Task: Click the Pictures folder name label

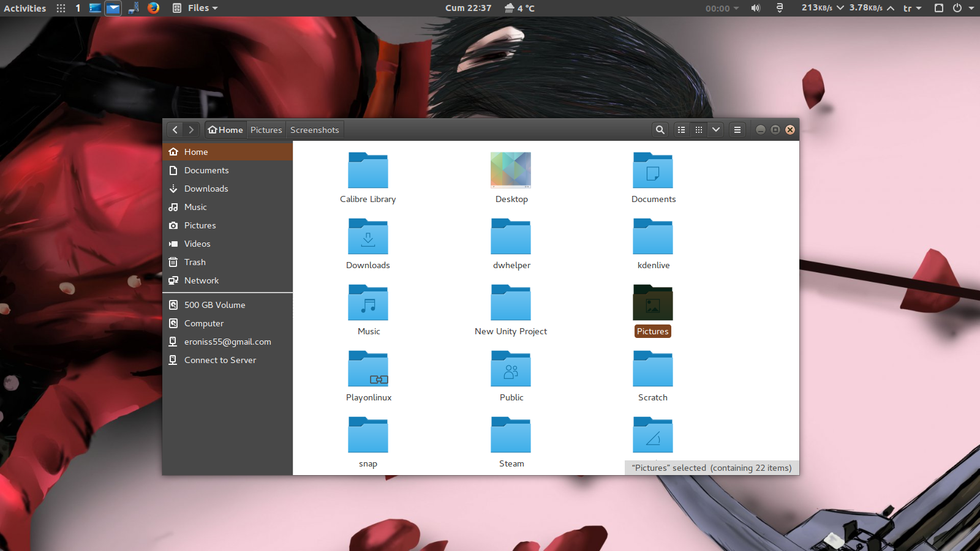Action: 653,331
